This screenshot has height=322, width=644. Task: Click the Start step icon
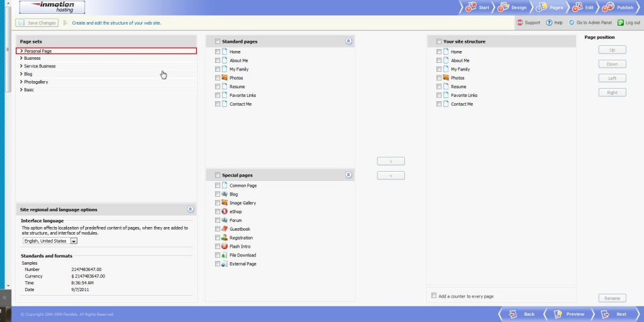[x=470, y=7]
